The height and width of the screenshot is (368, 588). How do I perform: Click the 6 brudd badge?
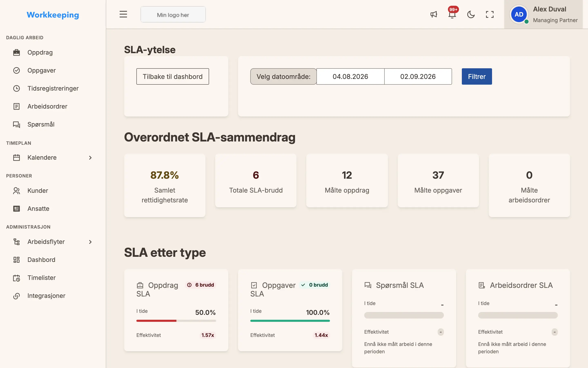coord(201,285)
